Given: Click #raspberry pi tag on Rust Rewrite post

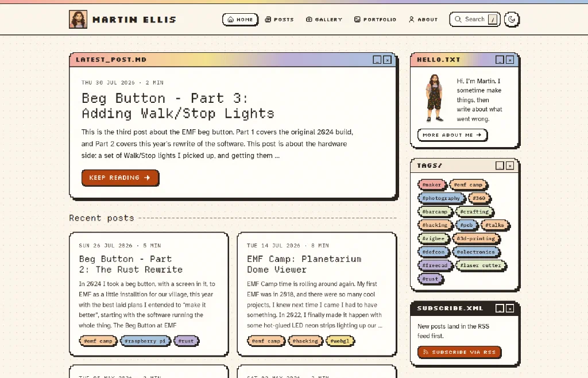Looking at the screenshot, I should point(145,341).
